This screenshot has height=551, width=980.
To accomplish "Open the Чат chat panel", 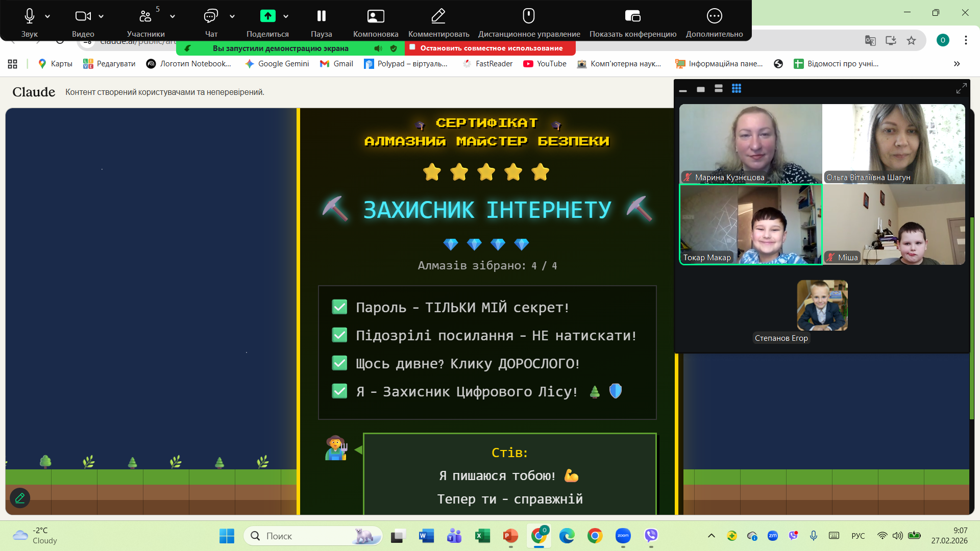I will coord(211,16).
